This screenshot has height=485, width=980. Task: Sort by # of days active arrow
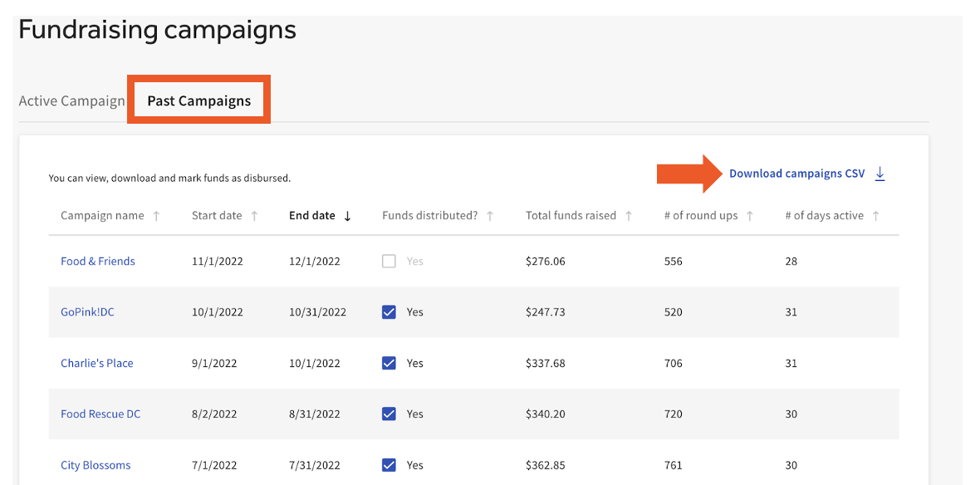[x=876, y=216]
